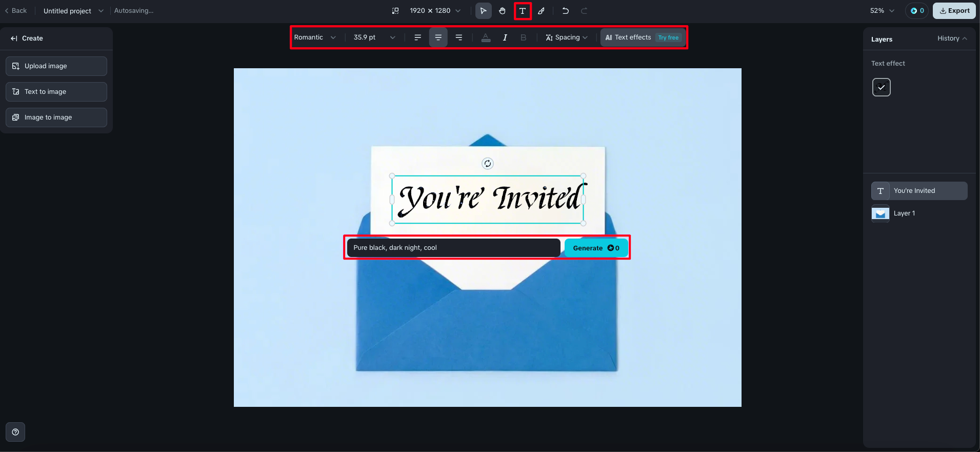Toggle italic formatting
Screen dimensions: 980x452
coord(505,37)
